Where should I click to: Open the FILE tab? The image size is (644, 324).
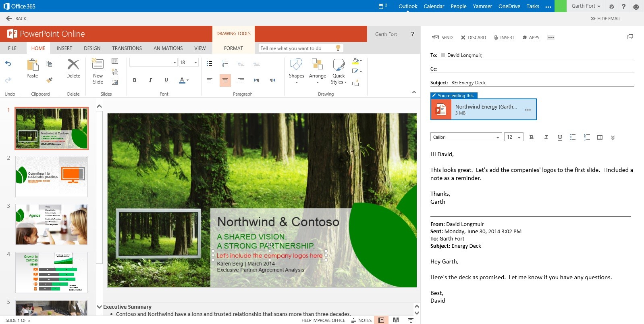pyautogui.click(x=12, y=48)
